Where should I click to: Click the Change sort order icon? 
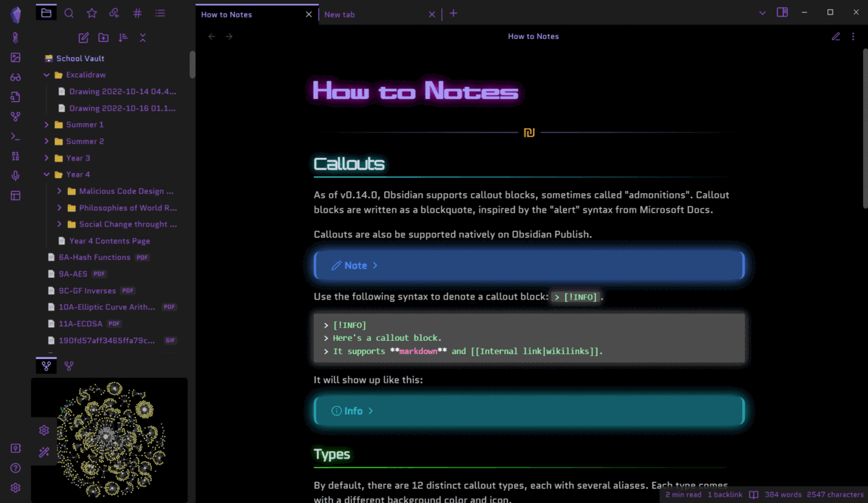(123, 38)
